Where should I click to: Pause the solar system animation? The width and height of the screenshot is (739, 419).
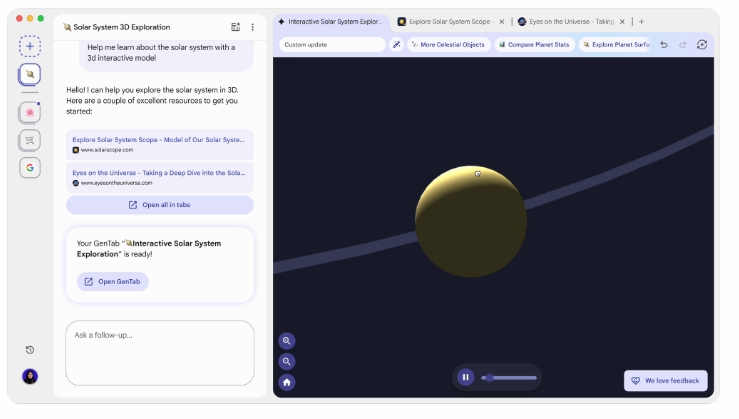465,377
